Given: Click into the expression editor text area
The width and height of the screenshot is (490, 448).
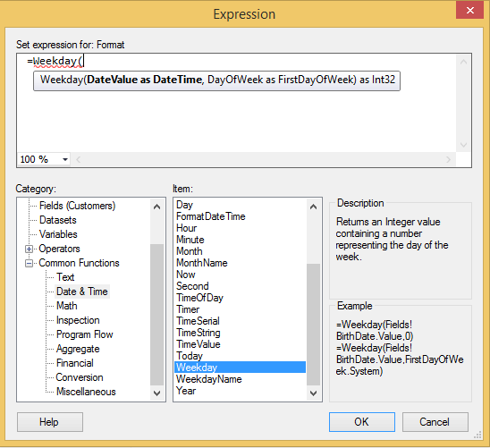Looking at the screenshot, I should click(236, 103).
